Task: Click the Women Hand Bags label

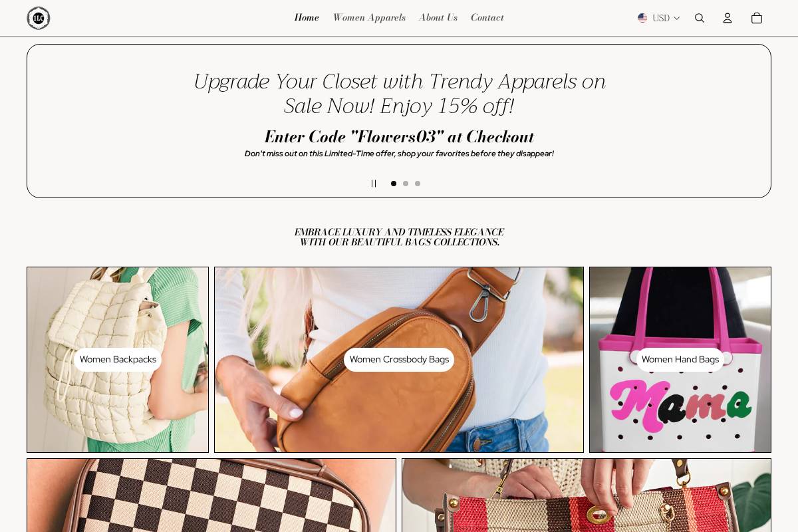Action: [680, 360]
